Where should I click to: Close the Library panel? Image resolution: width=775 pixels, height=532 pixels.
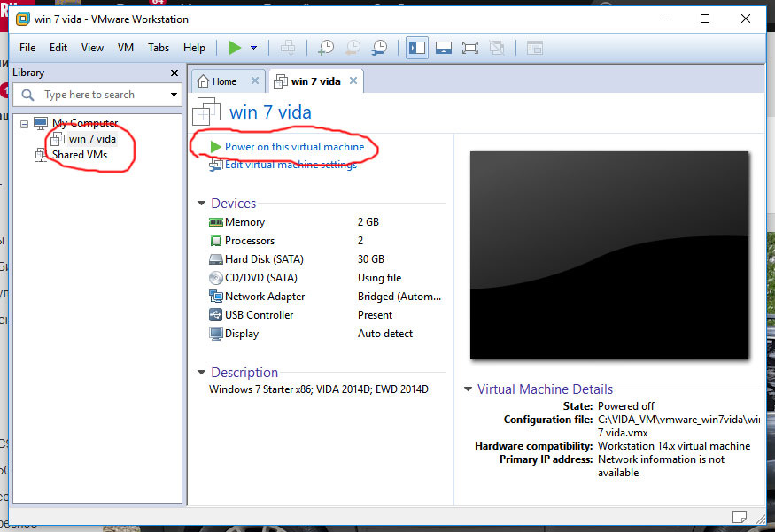click(174, 73)
